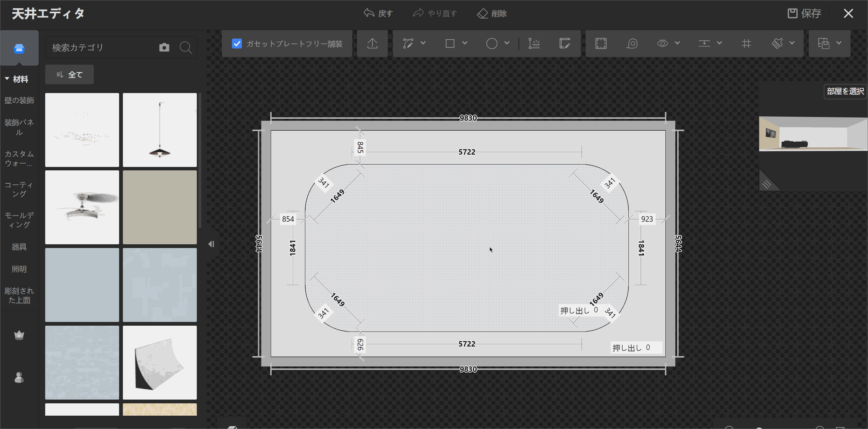
Task: Select the scattered lights chandelier thumbnail
Action: [x=82, y=130]
